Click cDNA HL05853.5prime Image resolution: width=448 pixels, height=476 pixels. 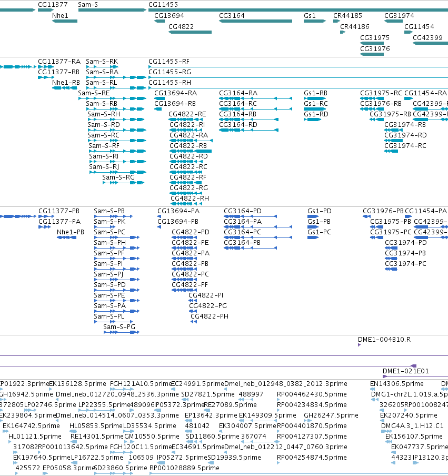point(96,426)
